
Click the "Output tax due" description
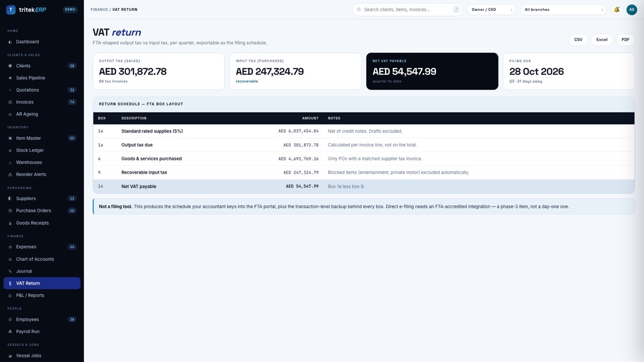click(x=137, y=145)
